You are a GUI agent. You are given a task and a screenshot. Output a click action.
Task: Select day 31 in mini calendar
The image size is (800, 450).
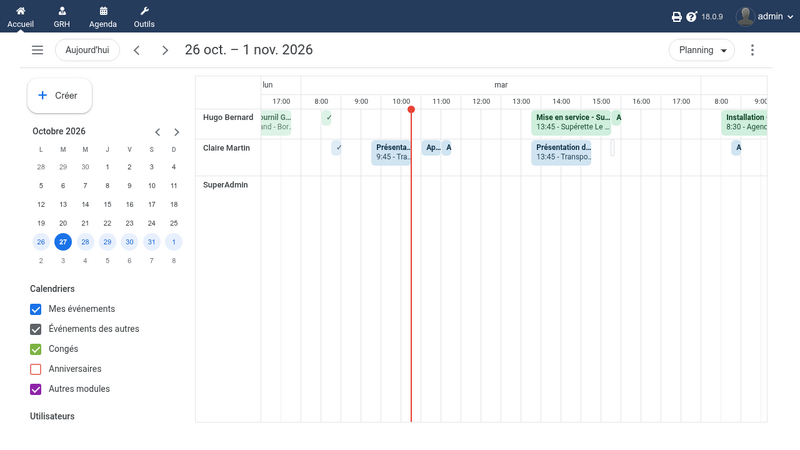click(x=152, y=242)
